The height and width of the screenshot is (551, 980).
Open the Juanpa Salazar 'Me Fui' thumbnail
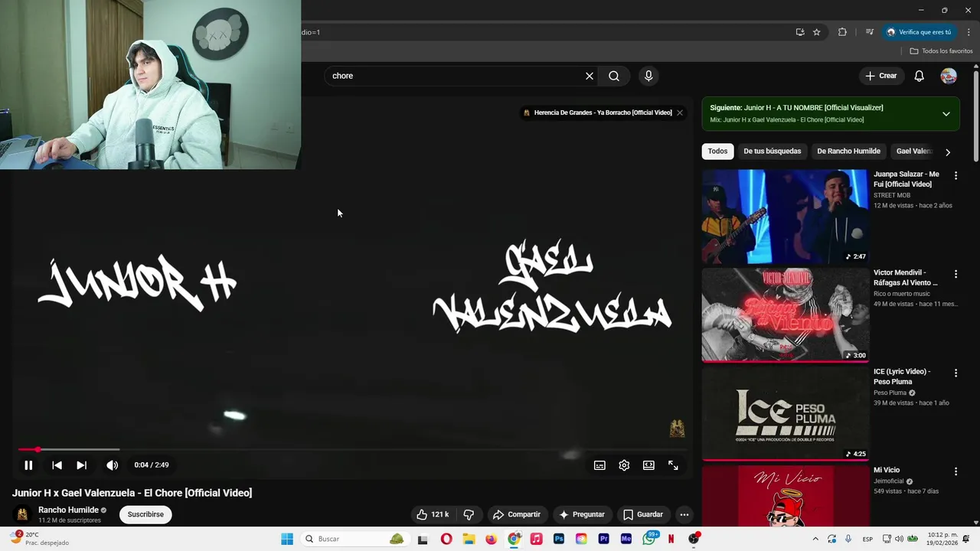tap(785, 217)
